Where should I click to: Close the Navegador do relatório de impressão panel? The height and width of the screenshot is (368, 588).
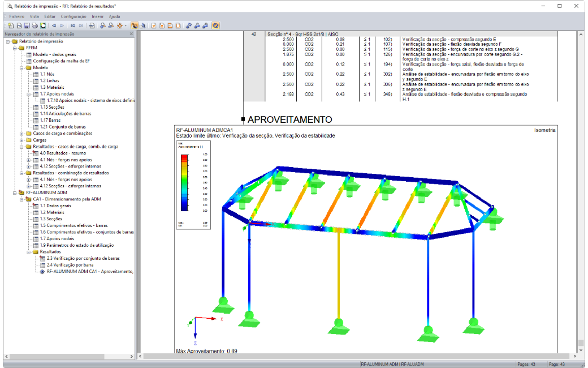pos(131,34)
